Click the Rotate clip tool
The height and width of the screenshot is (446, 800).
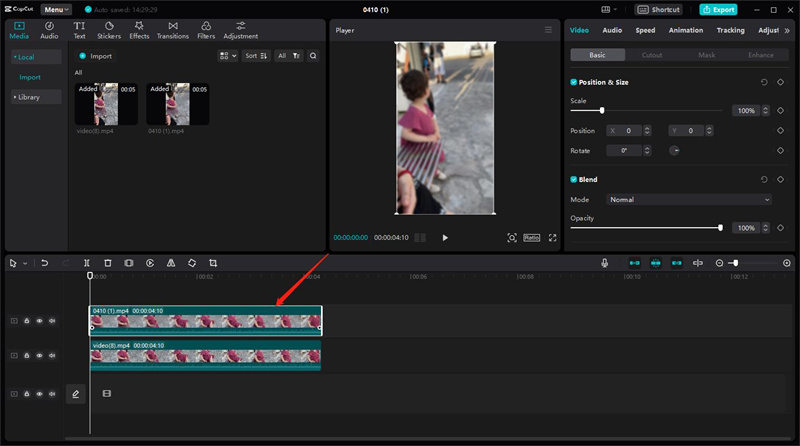[192, 263]
